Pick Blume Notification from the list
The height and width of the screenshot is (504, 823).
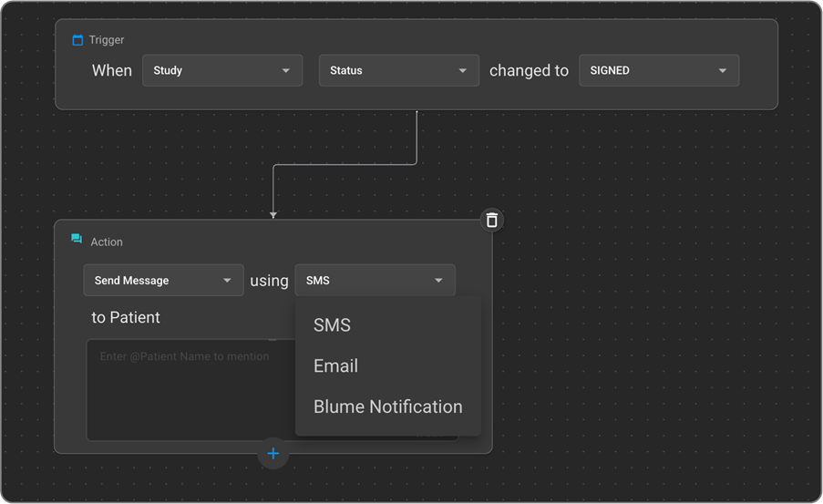[387, 407]
